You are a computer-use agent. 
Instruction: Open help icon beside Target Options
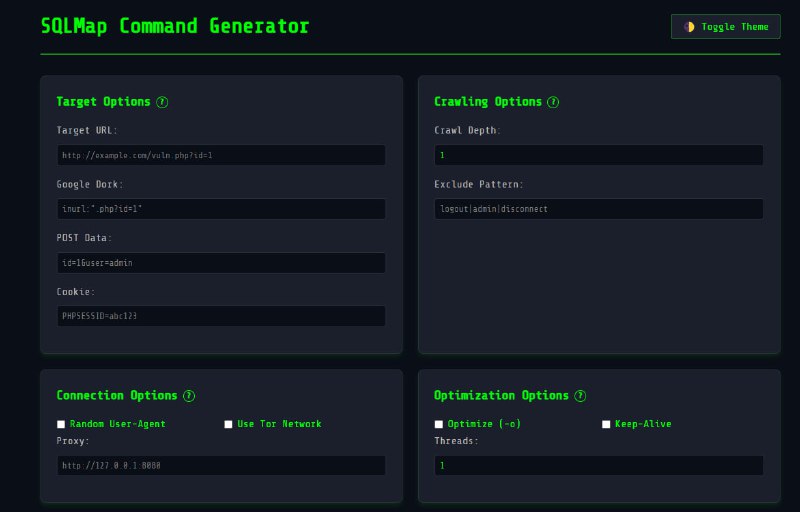pos(162,102)
